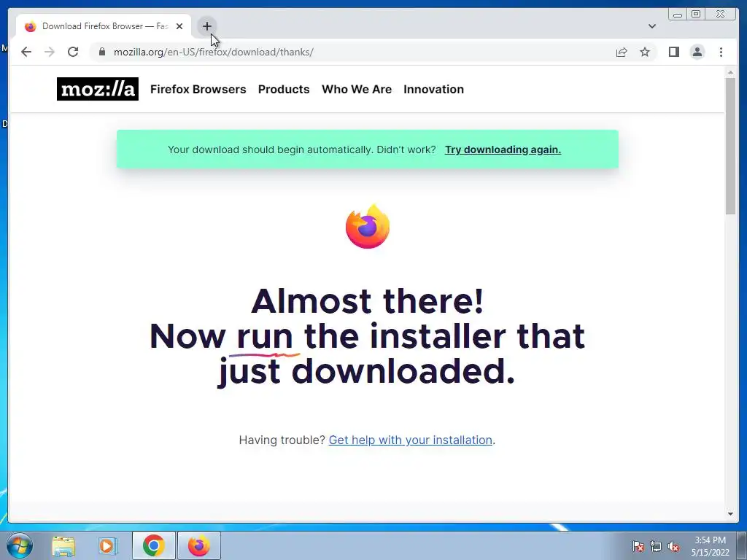Go back with the browser back arrow
Screen dimensions: 747x560
point(26,52)
